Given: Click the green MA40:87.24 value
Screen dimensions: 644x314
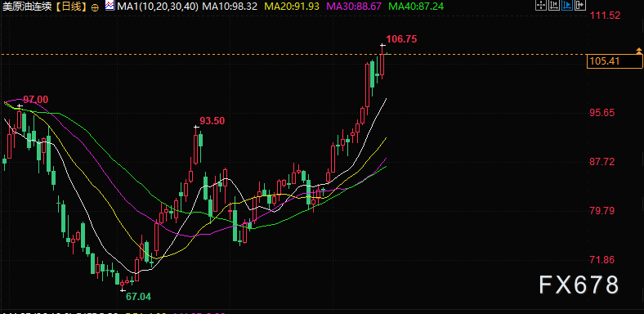Looking at the screenshot, I should pos(415,7).
